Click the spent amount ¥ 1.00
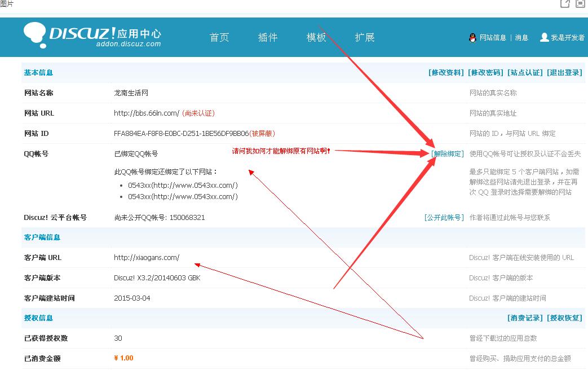The image size is (588, 370). click(x=124, y=358)
